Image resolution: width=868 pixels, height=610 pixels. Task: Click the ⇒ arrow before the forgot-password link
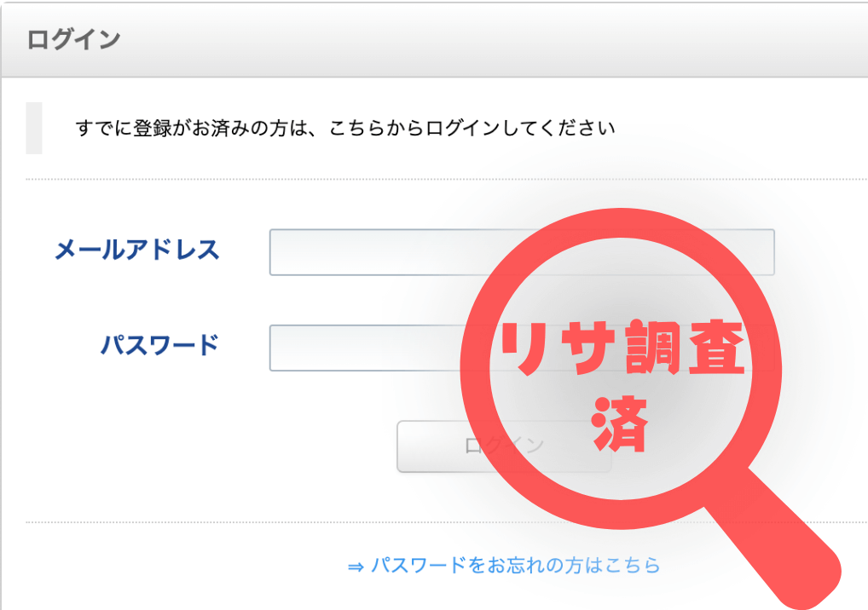[356, 567]
